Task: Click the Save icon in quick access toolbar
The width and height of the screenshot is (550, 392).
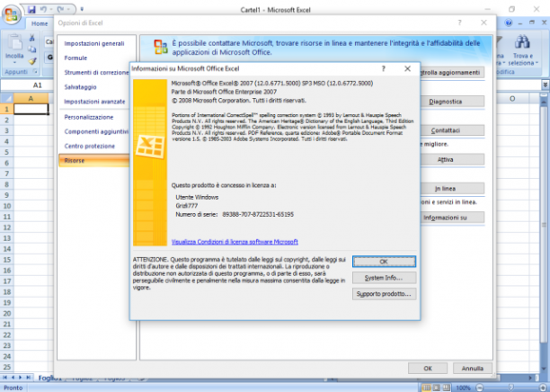Action: (31, 9)
